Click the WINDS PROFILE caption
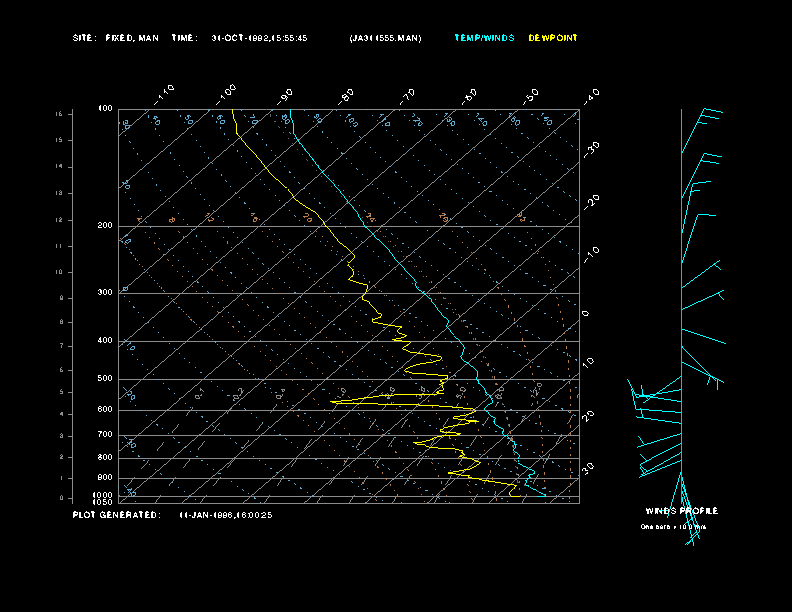Viewport: 792px width, 612px height. [681, 511]
